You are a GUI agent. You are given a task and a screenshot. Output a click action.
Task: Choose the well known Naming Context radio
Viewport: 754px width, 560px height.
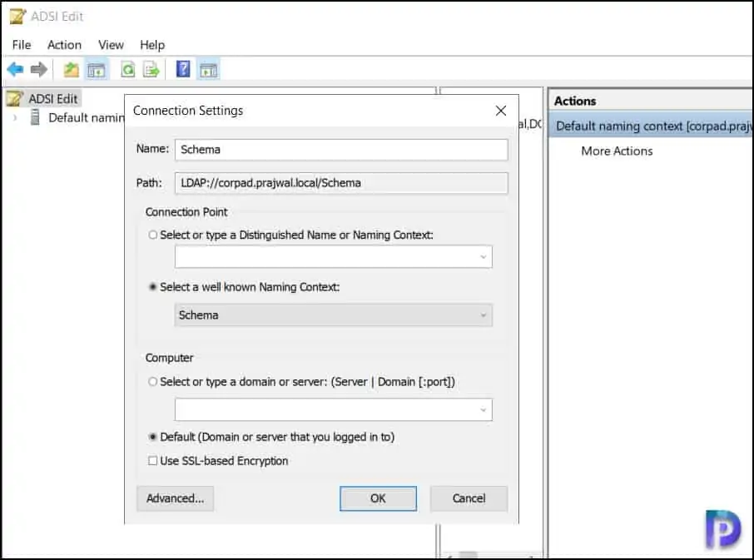tap(152, 287)
